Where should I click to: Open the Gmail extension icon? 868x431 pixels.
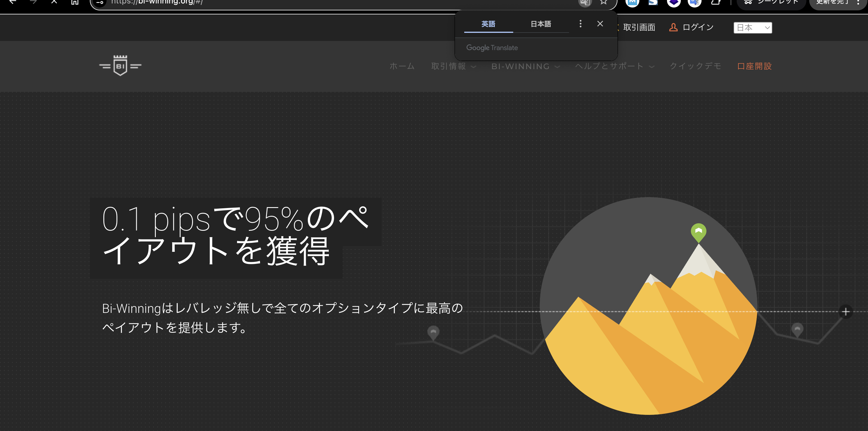pos(632,2)
